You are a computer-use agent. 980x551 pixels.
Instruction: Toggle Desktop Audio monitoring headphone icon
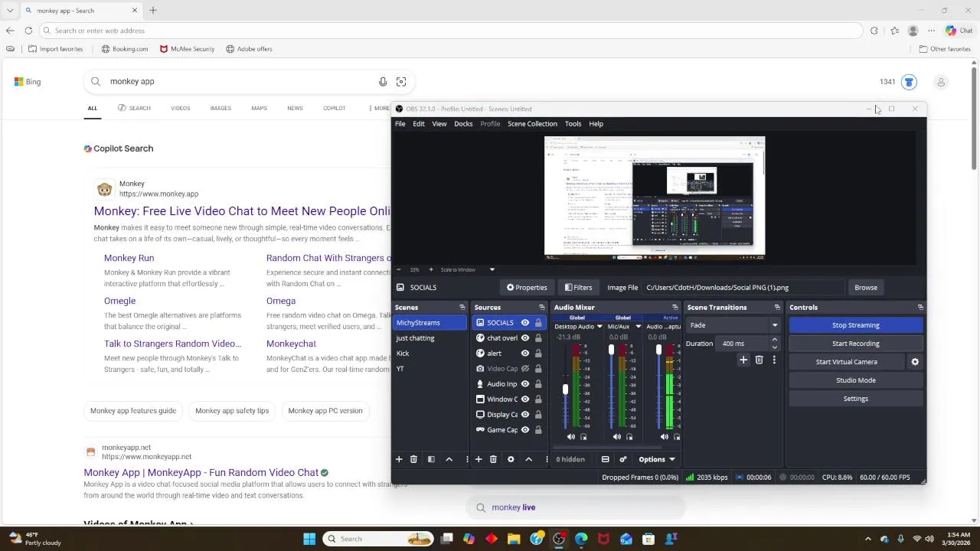583,437
